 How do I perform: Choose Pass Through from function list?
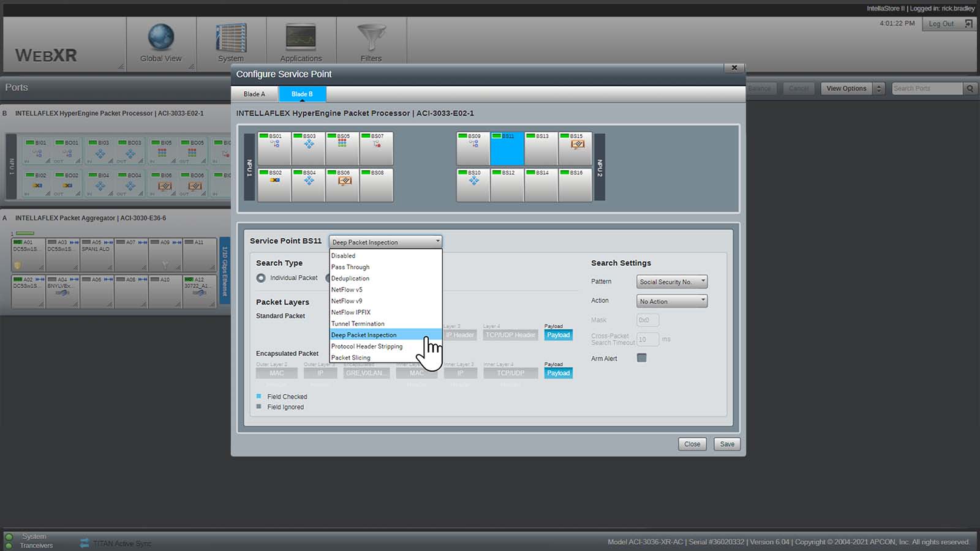click(385, 267)
